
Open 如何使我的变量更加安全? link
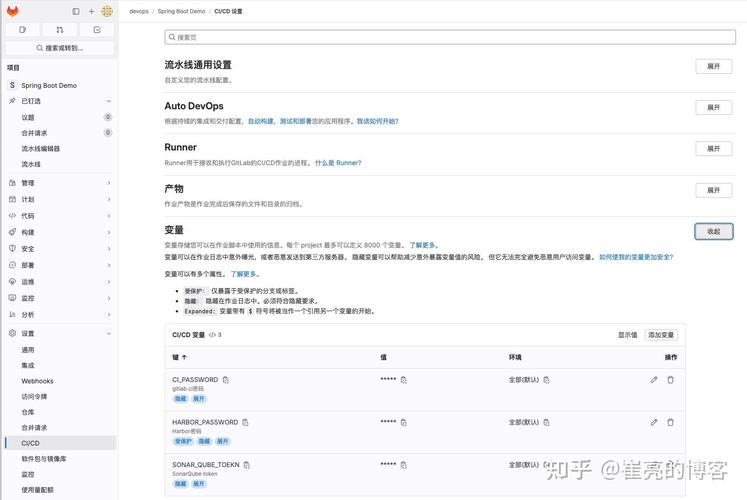click(x=636, y=257)
